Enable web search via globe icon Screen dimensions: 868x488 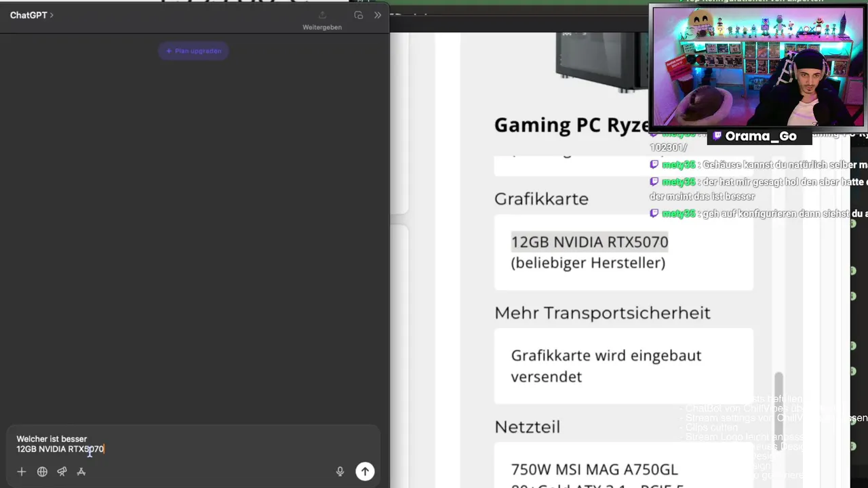pyautogui.click(x=42, y=472)
